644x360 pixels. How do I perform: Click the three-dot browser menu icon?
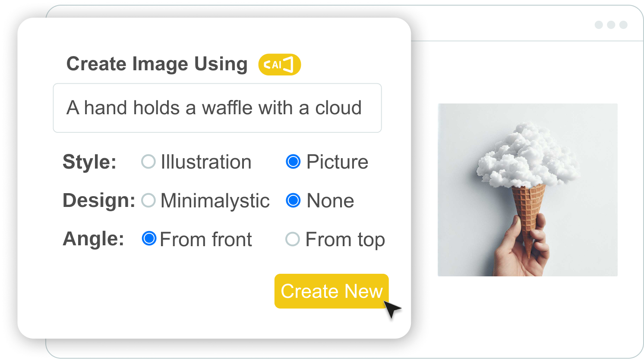click(610, 25)
